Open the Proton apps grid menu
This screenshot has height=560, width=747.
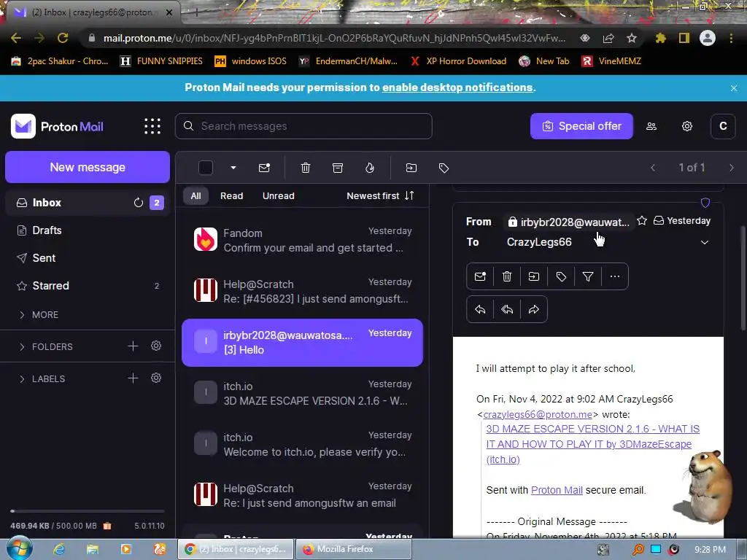tap(152, 126)
